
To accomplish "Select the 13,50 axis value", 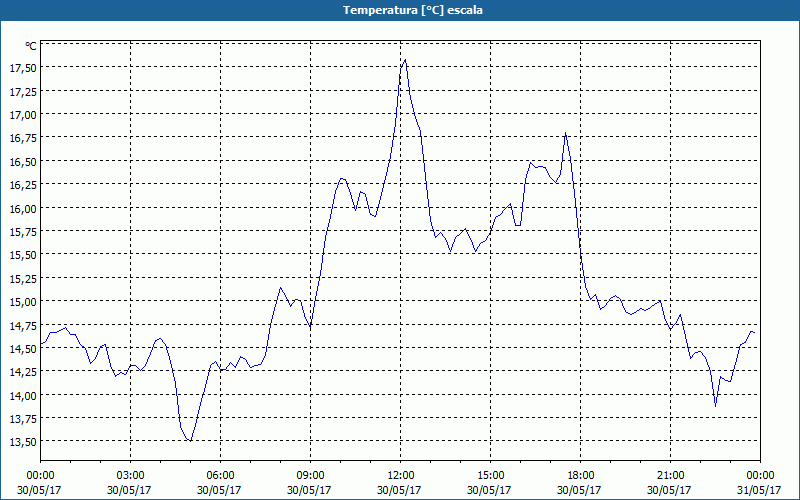I will 23,442.
